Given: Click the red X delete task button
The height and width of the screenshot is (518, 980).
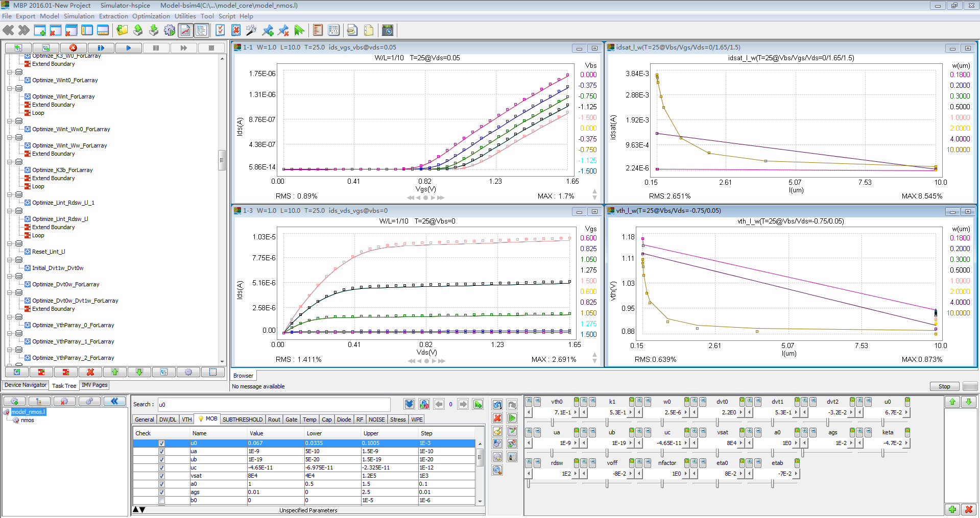Looking at the screenshot, I should coord(90,372).
